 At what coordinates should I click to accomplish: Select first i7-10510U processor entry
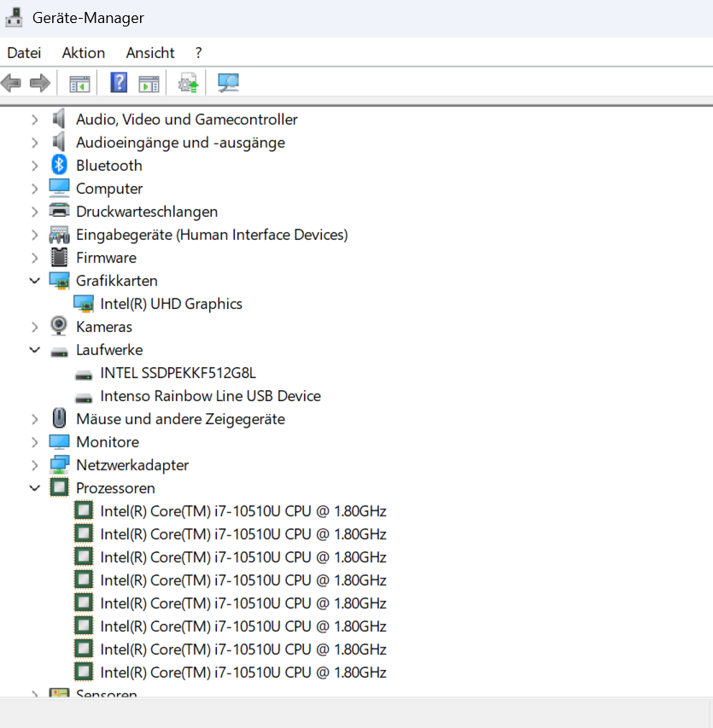point(243,511)
